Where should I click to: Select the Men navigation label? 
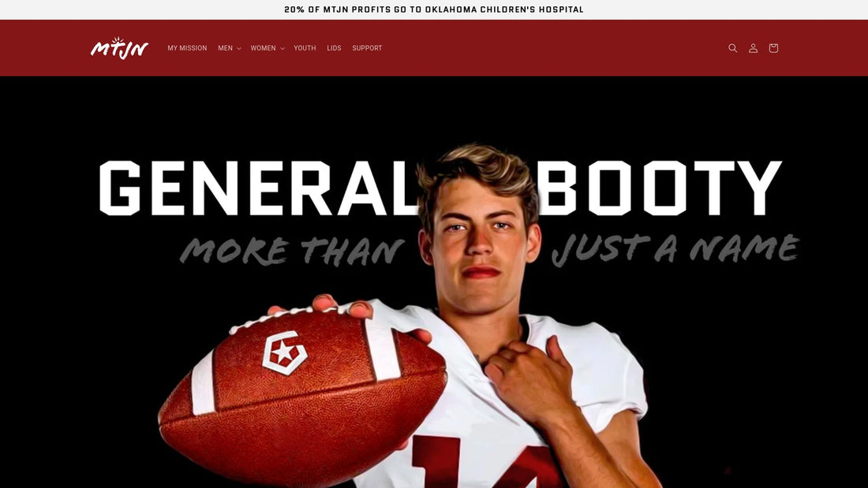(x=226, y=48)
